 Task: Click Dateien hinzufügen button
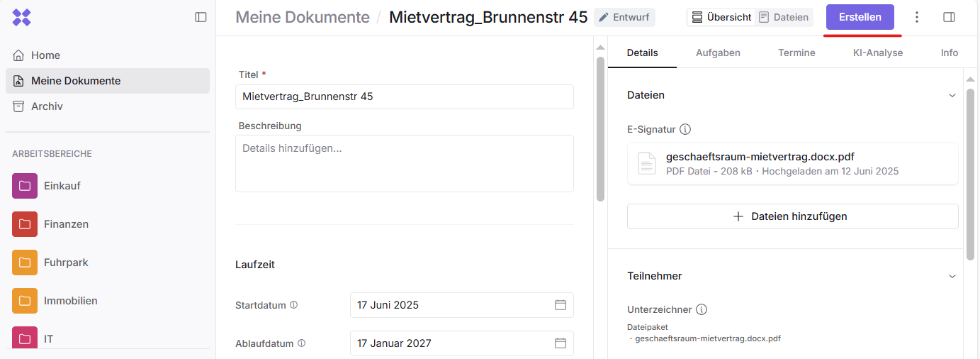click(792, 216)
